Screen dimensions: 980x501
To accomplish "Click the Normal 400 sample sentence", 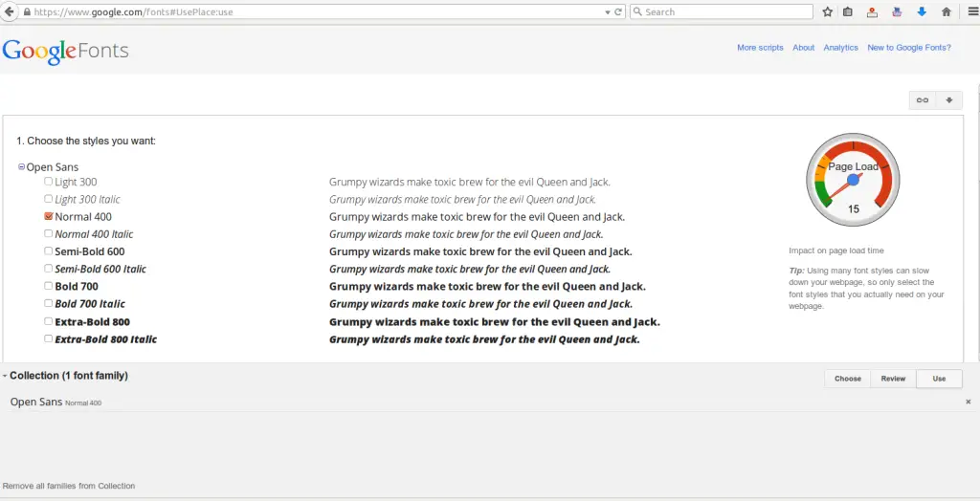I will (477, 217).
